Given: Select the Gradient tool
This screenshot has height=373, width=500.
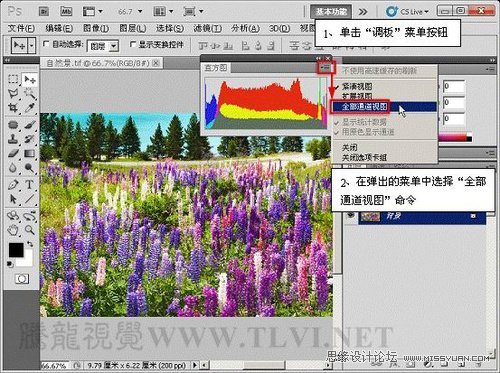Looking at the screenshot, I should click(30, 153).
